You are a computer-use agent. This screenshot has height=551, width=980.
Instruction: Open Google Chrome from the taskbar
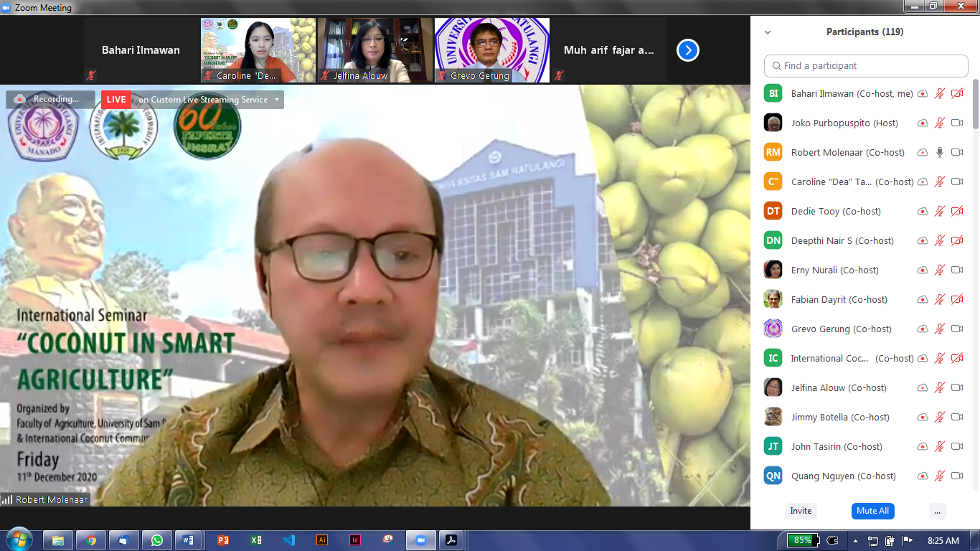click(x=91, y=540)
